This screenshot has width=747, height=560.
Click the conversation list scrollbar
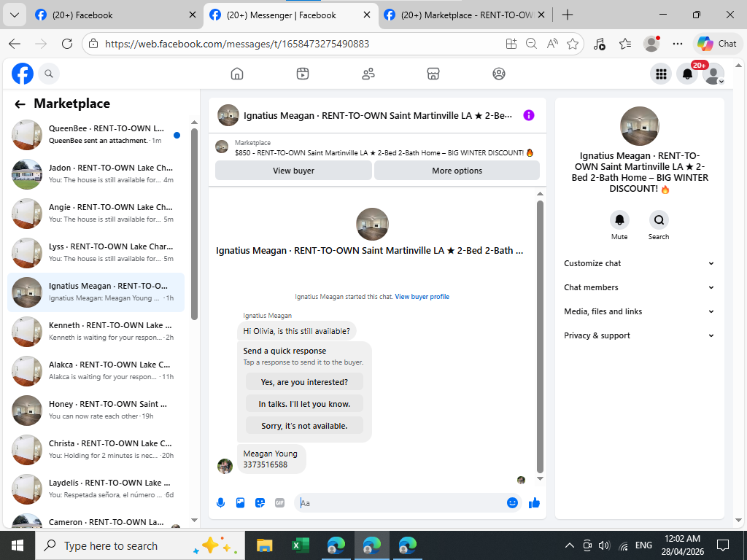[x=194, y=224]
